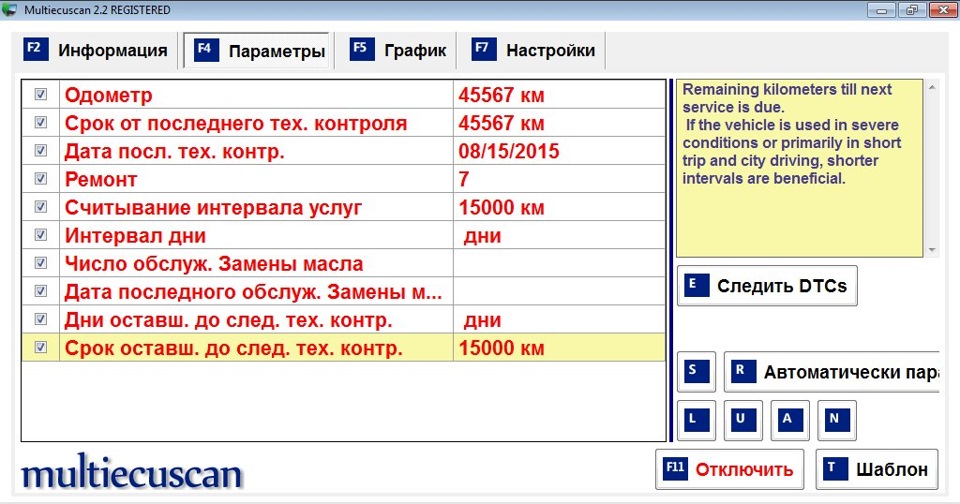Image resolution: width=960 pixels, height=504 pixels.
Task: Select the Дата посл. тех. контр. row
Action: tap(343, 151)
